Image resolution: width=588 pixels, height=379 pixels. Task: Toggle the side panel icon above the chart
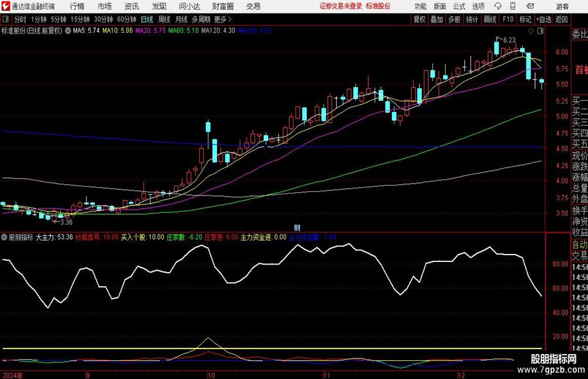(540, 31)
